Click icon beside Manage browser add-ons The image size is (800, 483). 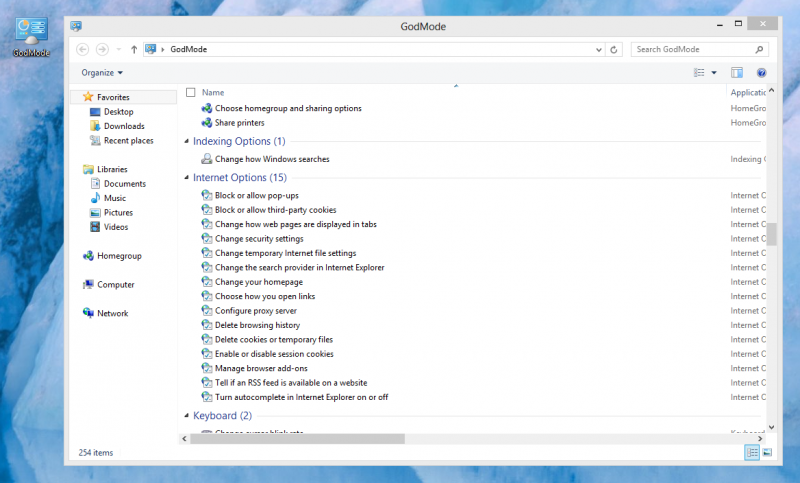207,368
